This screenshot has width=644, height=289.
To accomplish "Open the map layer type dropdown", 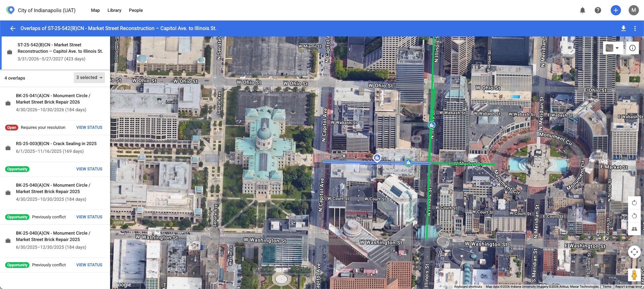I will coord(612,48).
